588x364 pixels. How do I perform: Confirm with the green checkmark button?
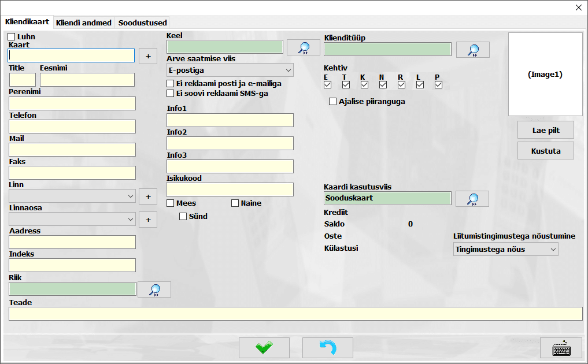[x=264, y=348]
